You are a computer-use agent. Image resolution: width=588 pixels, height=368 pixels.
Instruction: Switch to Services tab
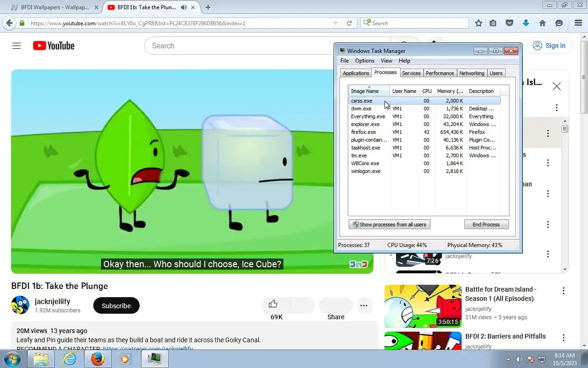pyautogui.click(x=411, y=73)
